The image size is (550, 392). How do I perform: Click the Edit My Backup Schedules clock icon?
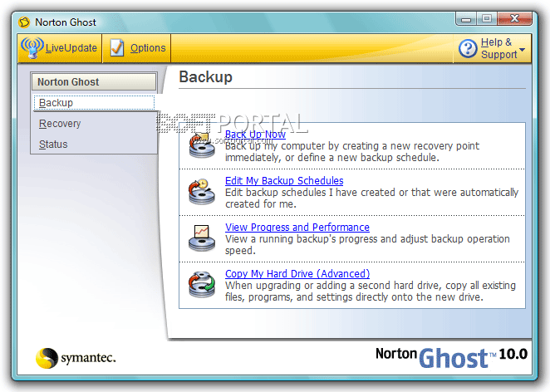(x=202, y=192)
